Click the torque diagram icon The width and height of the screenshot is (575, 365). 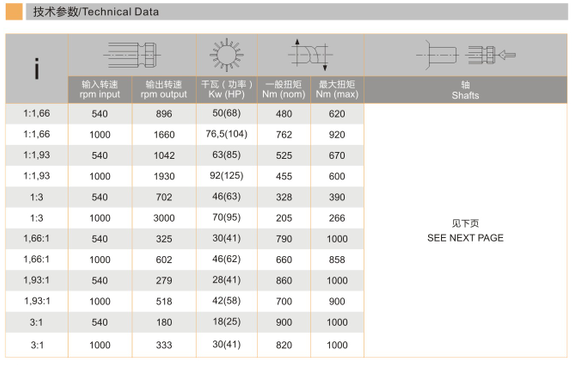tap(310, 55)
